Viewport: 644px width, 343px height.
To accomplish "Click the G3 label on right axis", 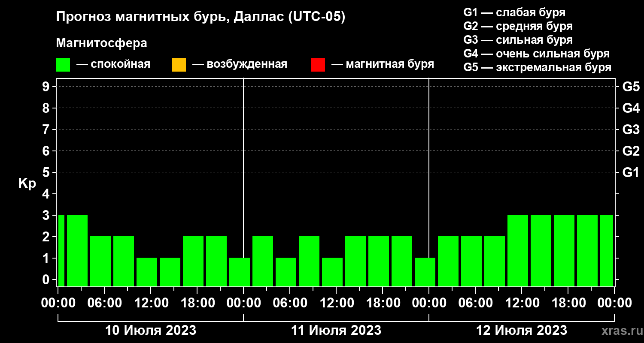I will point(631,129).
